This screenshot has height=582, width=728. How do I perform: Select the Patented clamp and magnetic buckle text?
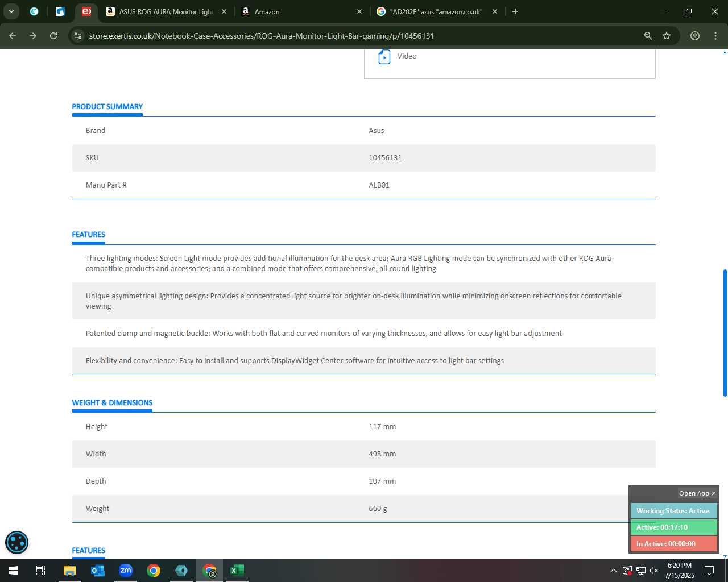click(x=324, y=333)
